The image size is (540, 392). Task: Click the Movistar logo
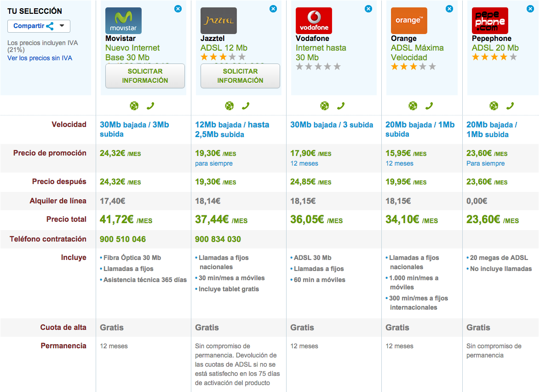pyautogui.click(x=123, y=21)
